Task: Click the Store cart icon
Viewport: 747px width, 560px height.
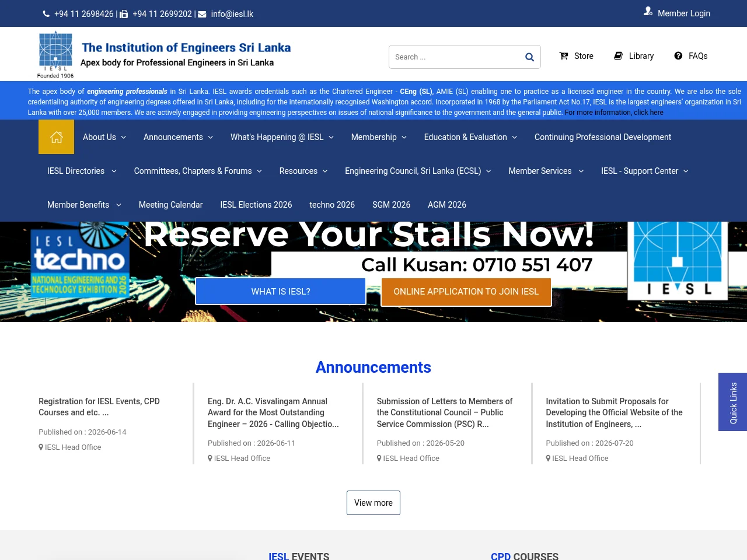Action: [x=564, y=56]
